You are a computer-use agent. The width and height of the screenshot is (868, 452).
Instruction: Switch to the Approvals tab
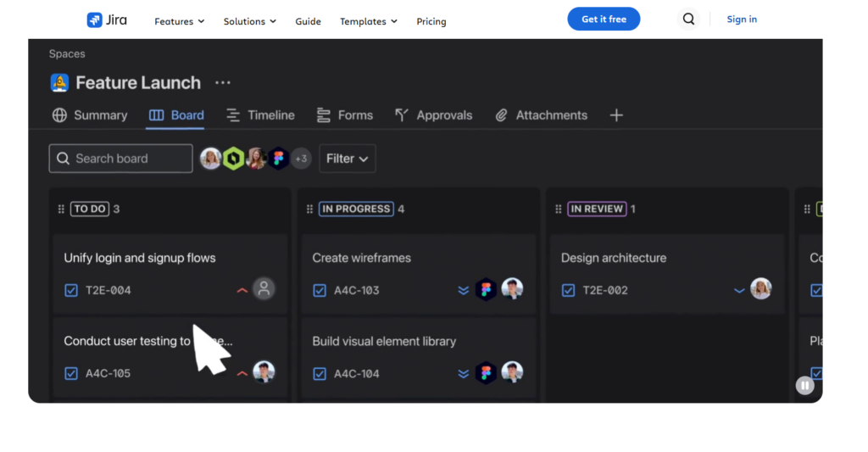433,115
